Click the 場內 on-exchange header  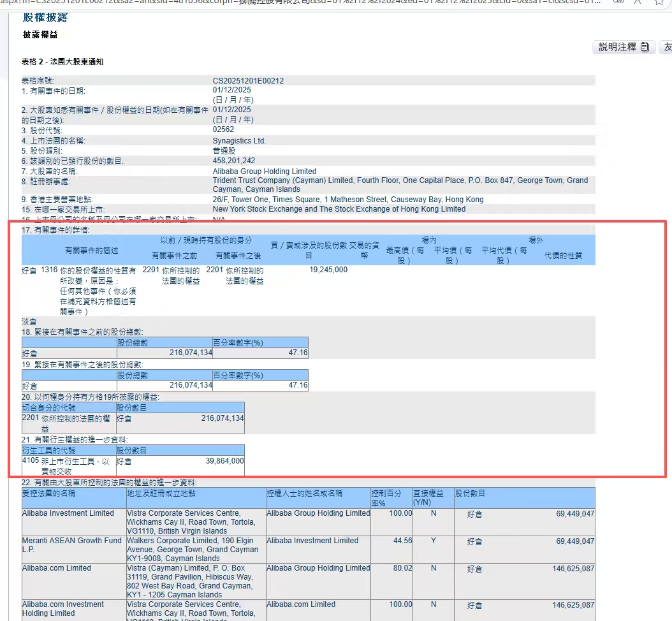click(428, 240)
